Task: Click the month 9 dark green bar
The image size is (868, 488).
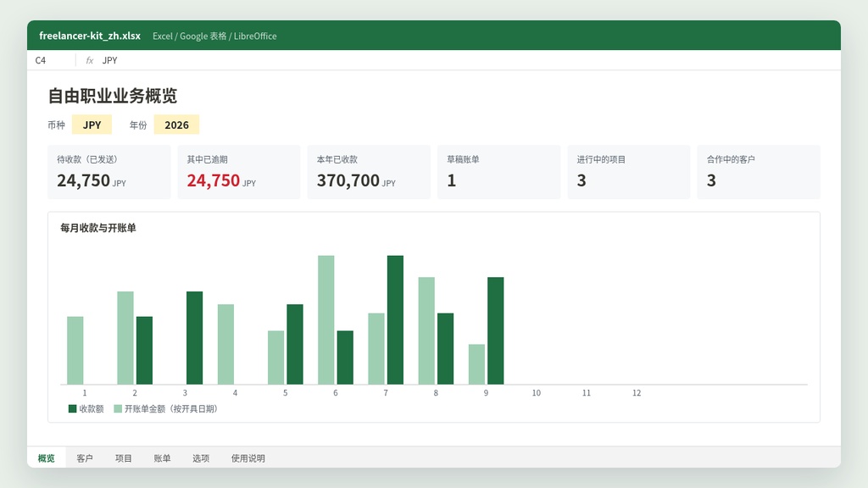Action: click(495, 331)
